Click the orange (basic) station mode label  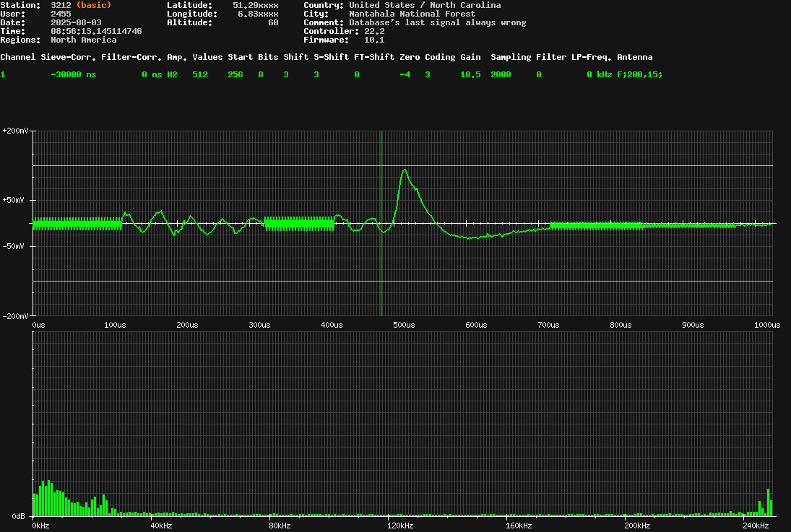tap(95, 5)
